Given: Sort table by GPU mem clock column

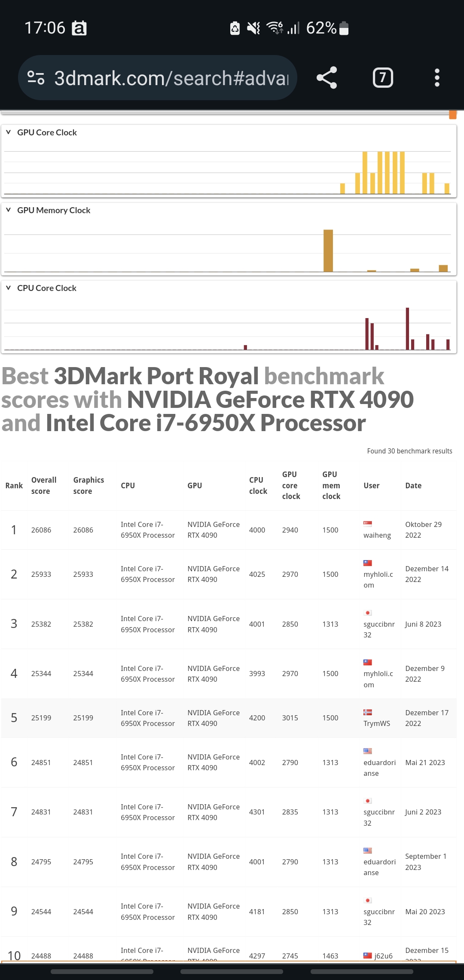Looking at the screenshot, I should coord(331,485).
